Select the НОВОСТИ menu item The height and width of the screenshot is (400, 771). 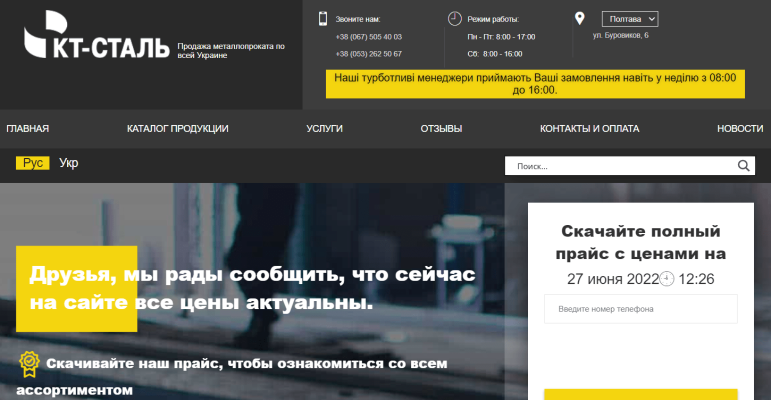click(739, 129)
